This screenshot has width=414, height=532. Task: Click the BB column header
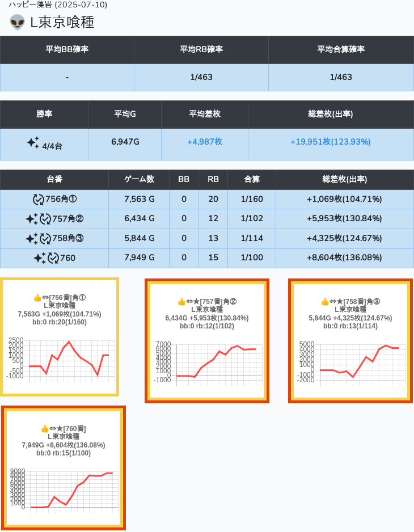[184, 179]
